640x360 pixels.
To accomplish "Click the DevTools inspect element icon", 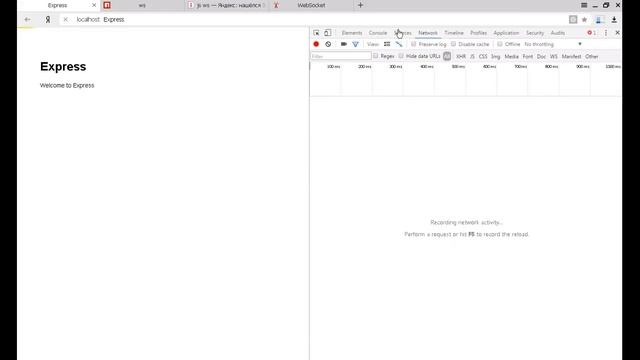I will (x=316, y=33).
